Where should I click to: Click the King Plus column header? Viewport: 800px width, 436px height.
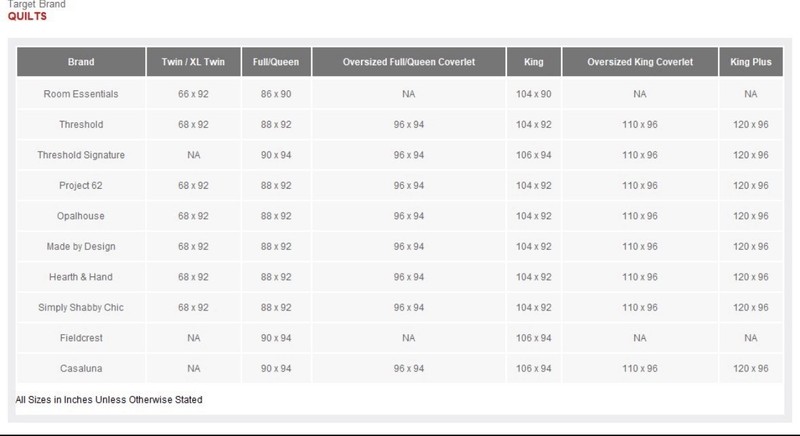[751, 62]
